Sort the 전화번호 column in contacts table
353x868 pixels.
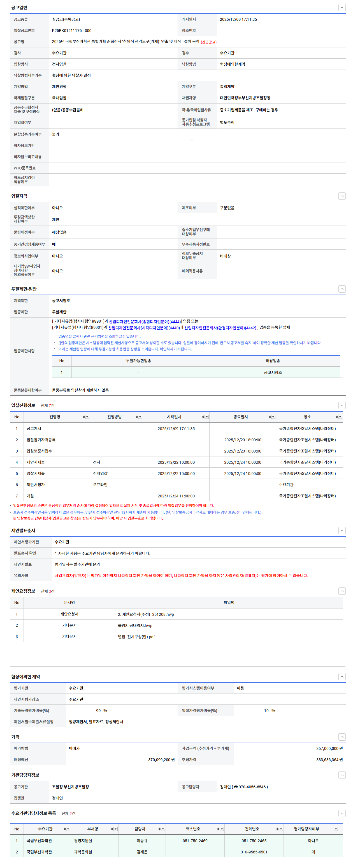(x=277, y=829)
